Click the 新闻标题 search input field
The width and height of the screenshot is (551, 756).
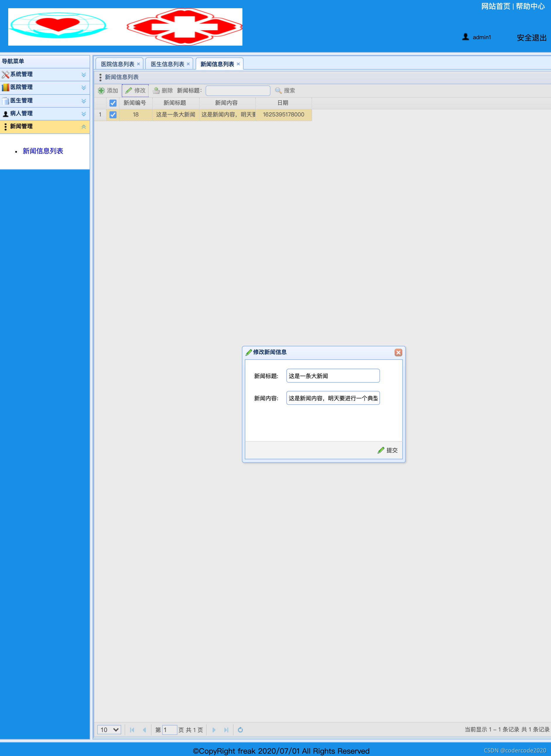click(238, 91)
